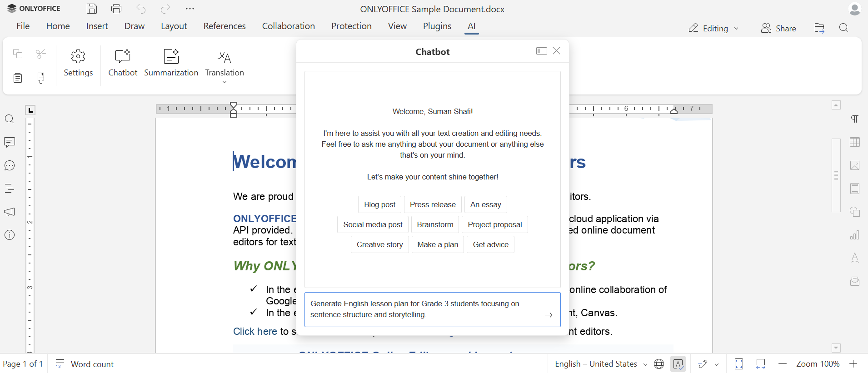Open AI Settings
868x373 pixels.
[78, 63]
